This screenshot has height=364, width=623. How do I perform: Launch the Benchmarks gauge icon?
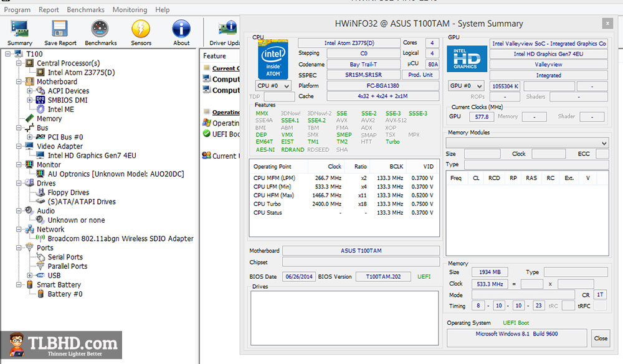coord(100,29)
